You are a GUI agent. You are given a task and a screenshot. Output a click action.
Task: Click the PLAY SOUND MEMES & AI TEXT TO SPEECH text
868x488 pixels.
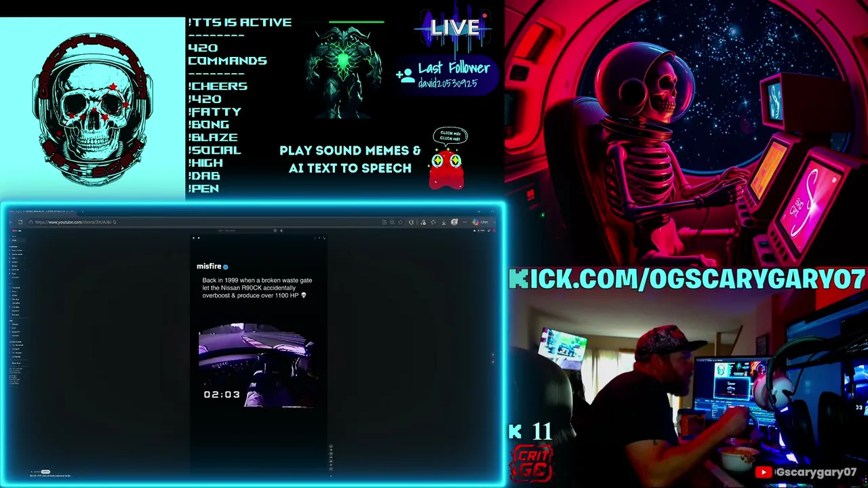pos(350,159)
